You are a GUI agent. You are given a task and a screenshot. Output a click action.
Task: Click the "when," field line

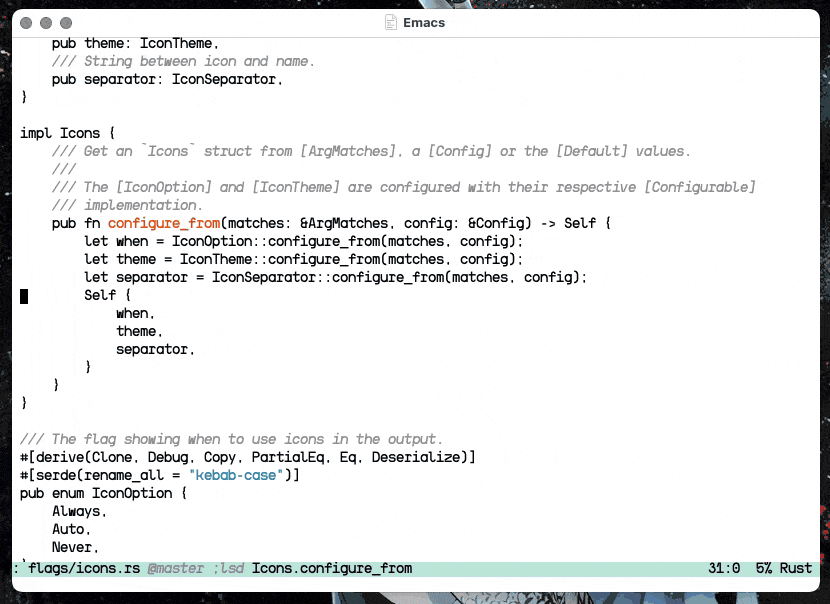tap(136, 313)
